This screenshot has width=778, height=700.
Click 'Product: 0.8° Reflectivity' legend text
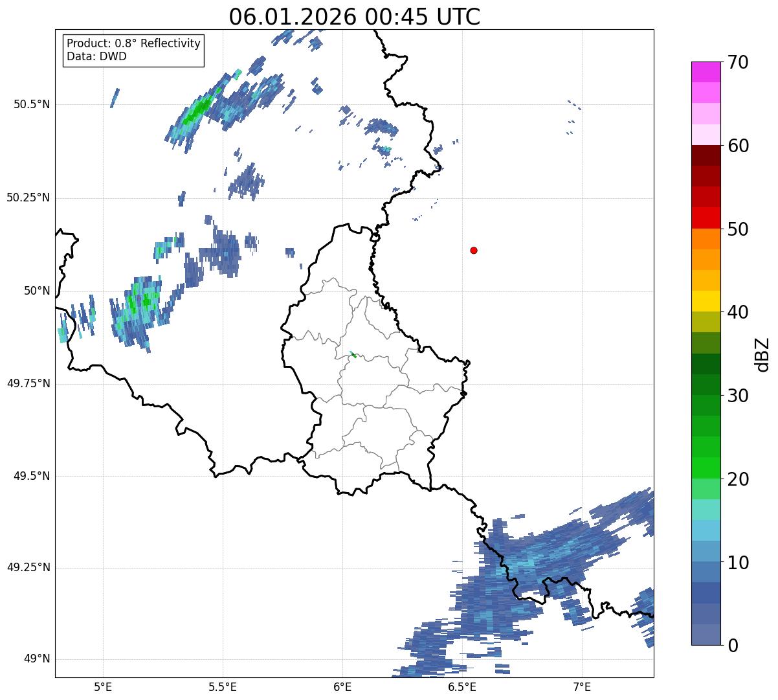134,43
